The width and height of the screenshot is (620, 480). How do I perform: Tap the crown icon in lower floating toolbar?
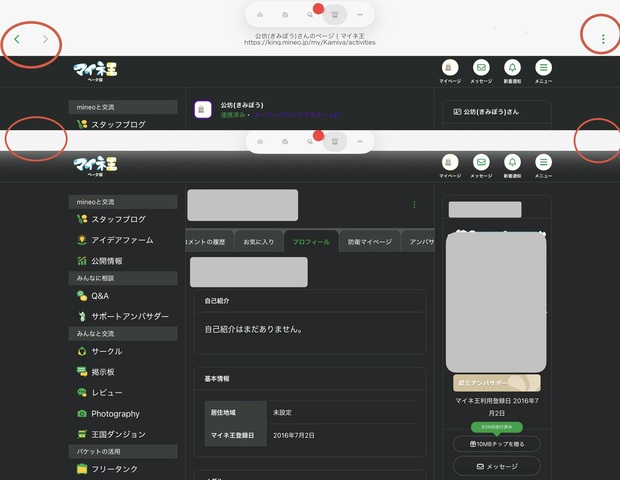[335, 142]
